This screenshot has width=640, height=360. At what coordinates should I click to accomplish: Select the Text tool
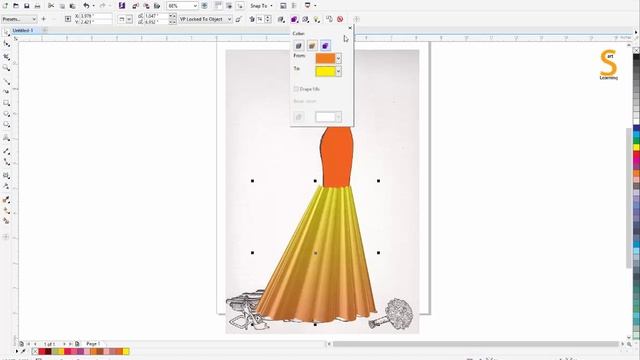(x=6, y=138)
